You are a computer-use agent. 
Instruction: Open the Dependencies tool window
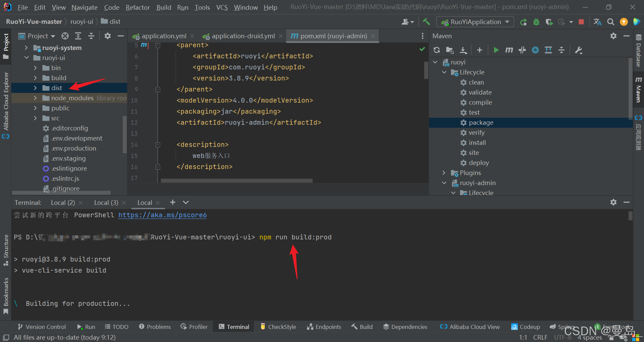coord(405,327)
